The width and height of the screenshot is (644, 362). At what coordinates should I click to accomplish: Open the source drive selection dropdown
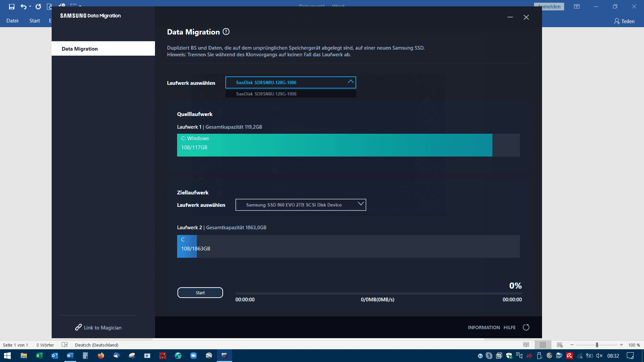[x=290, y=82]
